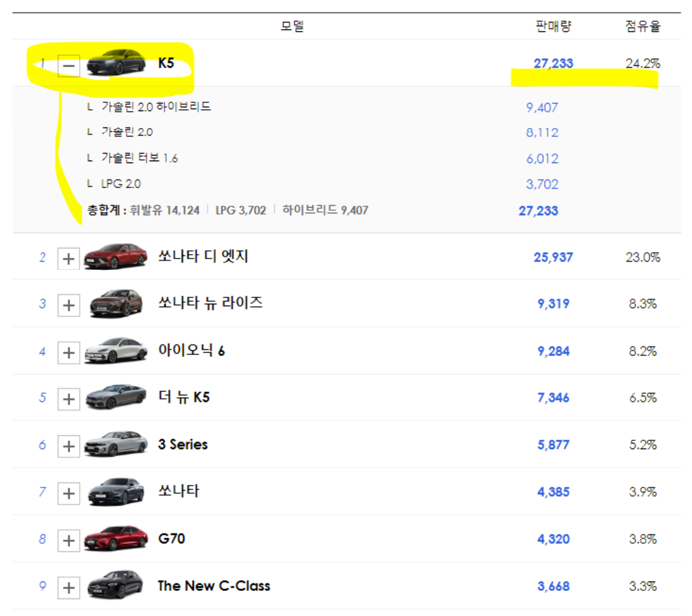Click the red G70 car image
The image size is (692, 616).
coord(115,538)
